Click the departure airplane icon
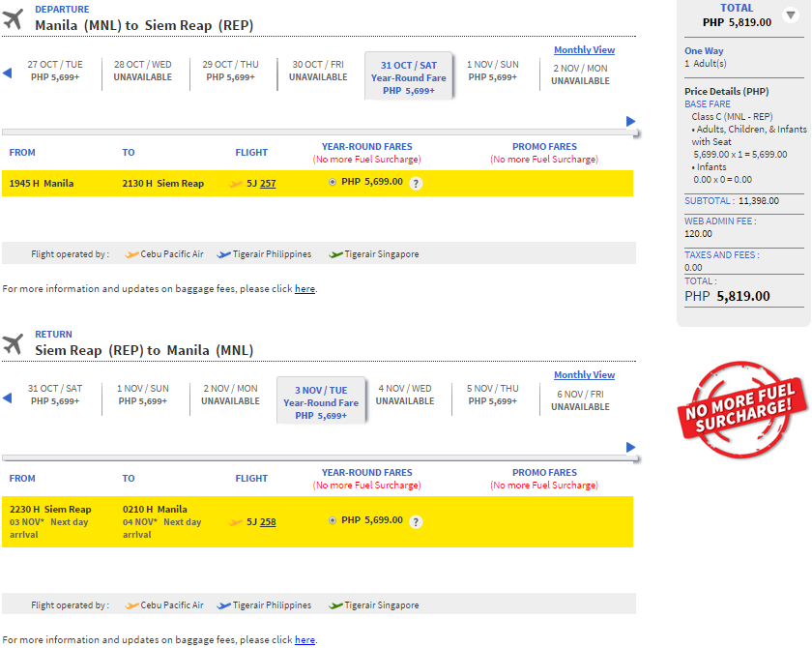812x648 pixels. point(14,18)
